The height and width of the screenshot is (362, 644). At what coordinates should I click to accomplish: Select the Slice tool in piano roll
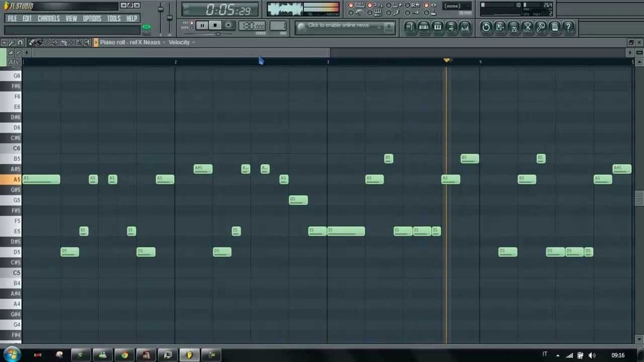click(x=63, y=43)
